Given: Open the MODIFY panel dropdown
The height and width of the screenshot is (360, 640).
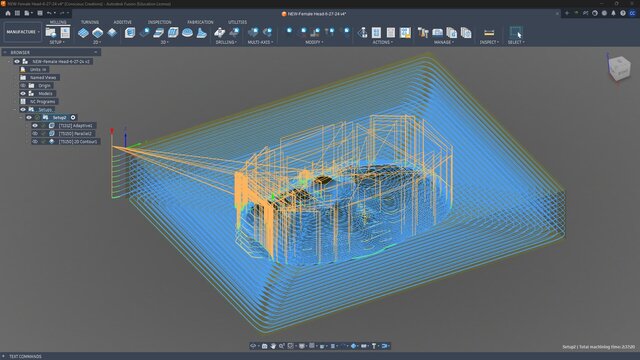Looking at the screenshot, I should 314,42.
